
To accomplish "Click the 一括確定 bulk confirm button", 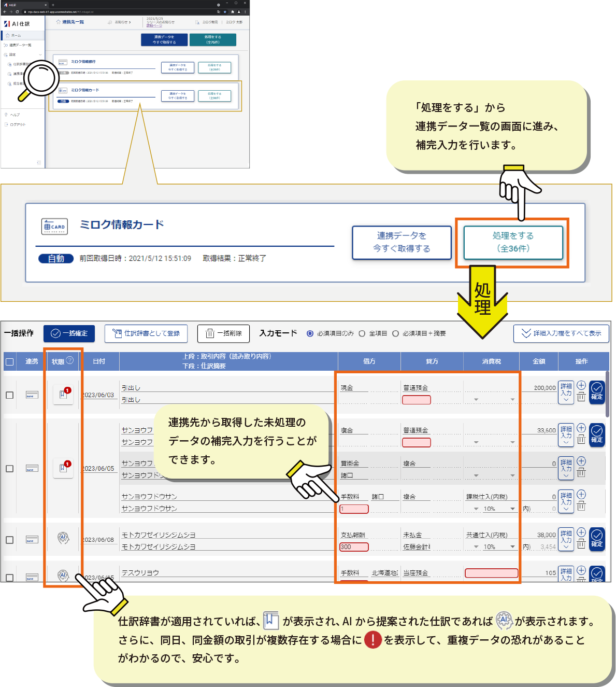I will point(69,333).
